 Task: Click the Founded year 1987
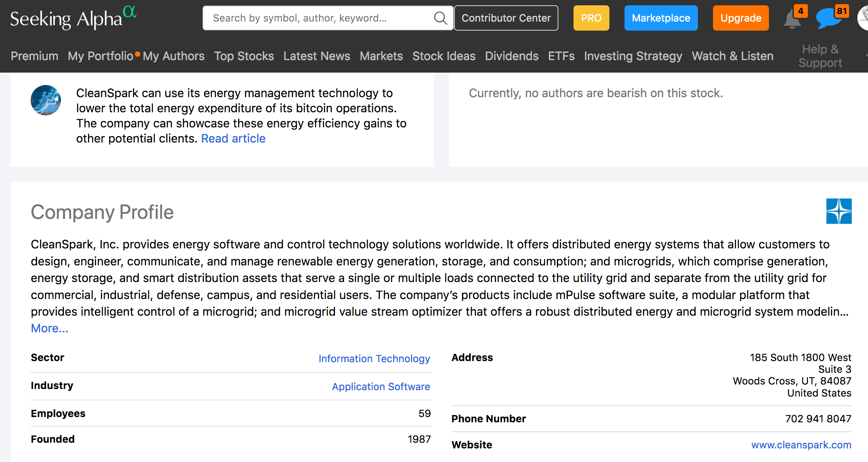pyautogui.click(x=419, y=439)
